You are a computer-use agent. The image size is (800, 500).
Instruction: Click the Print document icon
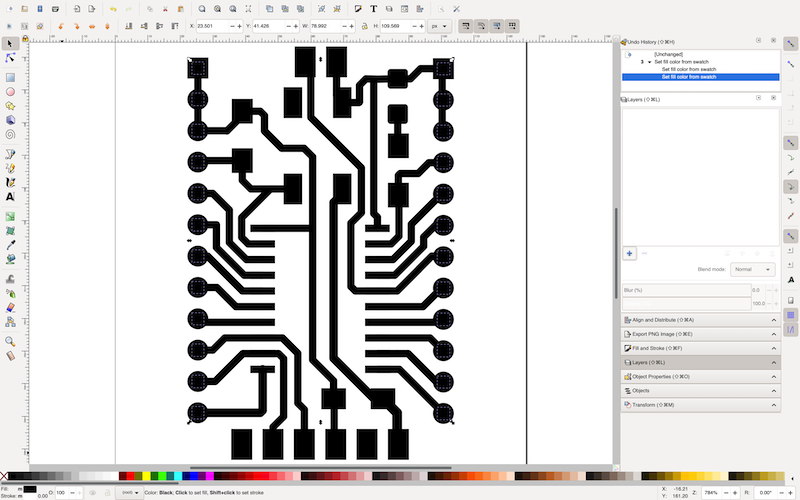coord(55,9)
